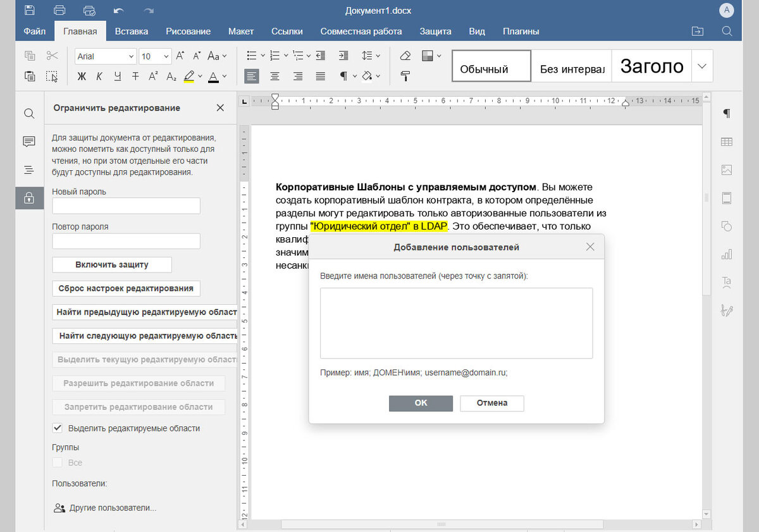Apply superscript formatting
The width and height of the screenshot is (759, 532).
(x=153, y=77)
